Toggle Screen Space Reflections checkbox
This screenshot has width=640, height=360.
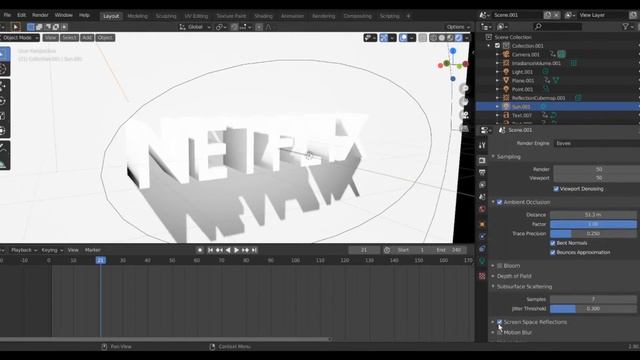pyautogui.click(x=500, y=322)
